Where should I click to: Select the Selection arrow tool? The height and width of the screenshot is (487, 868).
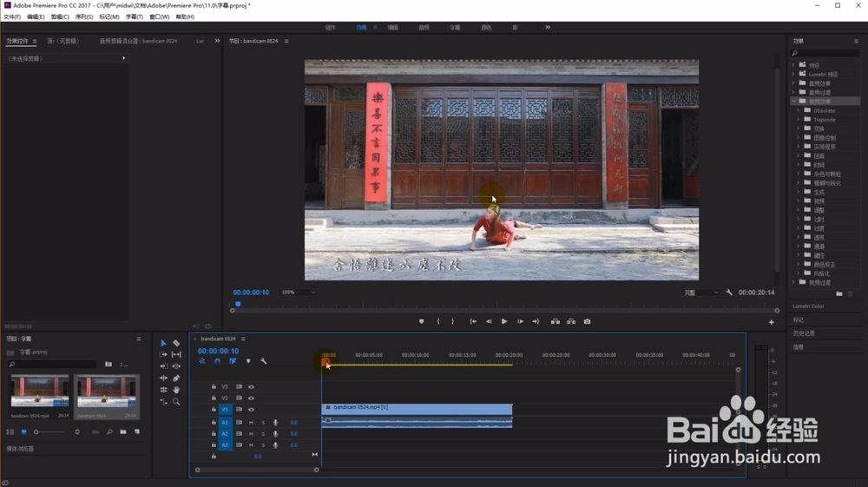click(163, 343)
